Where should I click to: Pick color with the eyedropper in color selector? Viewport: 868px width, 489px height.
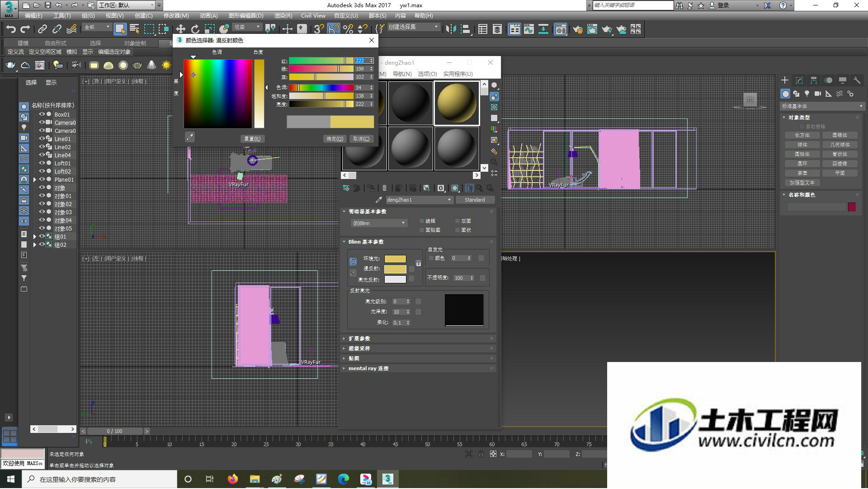tap(190, 137)
